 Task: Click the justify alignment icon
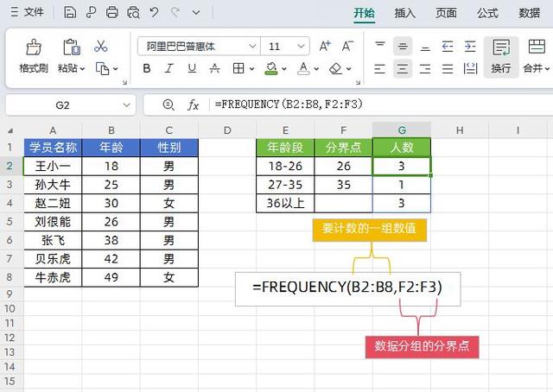pyautogui.click(x=448, y=68)
